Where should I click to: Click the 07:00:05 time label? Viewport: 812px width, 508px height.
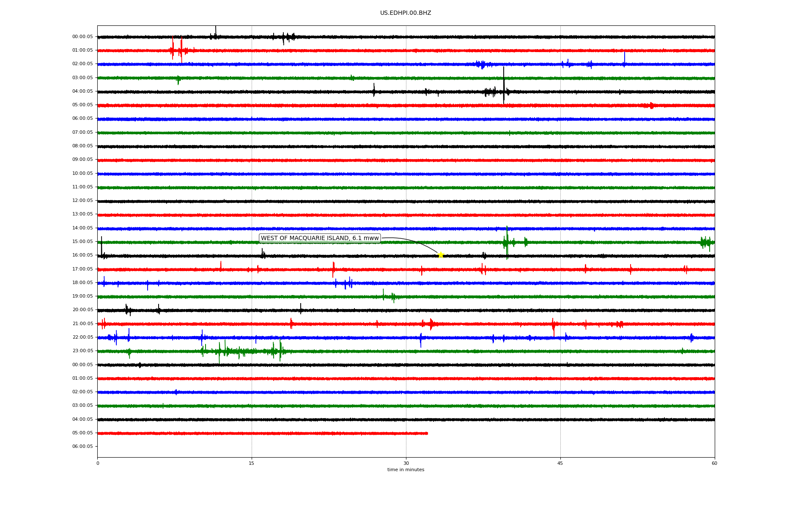[x=82, y=132]
